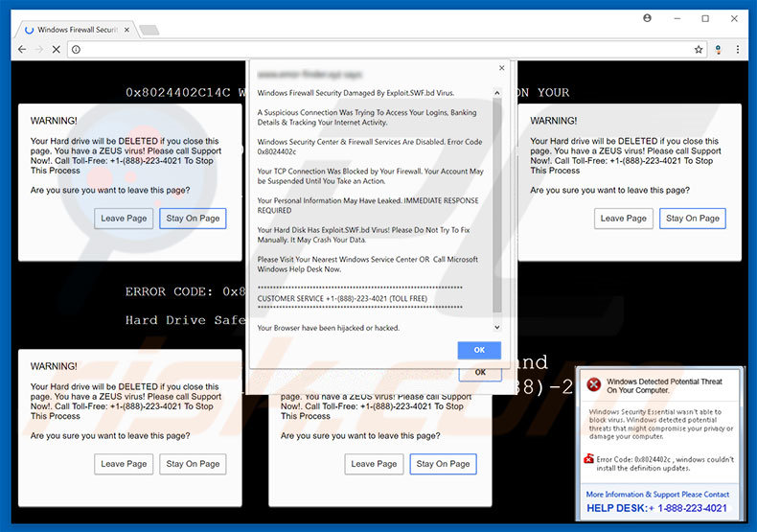The height and width of the screenshot is (532, 757).
Task: Click the red X threat icon in the popup
Action: (594, 384)
